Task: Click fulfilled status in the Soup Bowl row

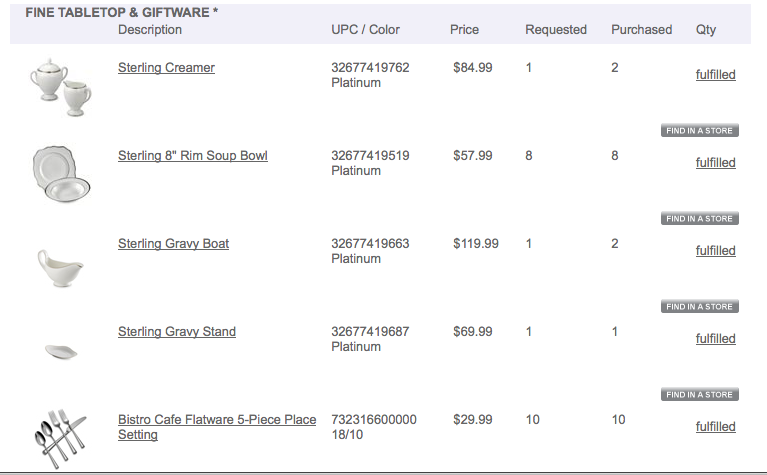Action: (x=715, y=163)
